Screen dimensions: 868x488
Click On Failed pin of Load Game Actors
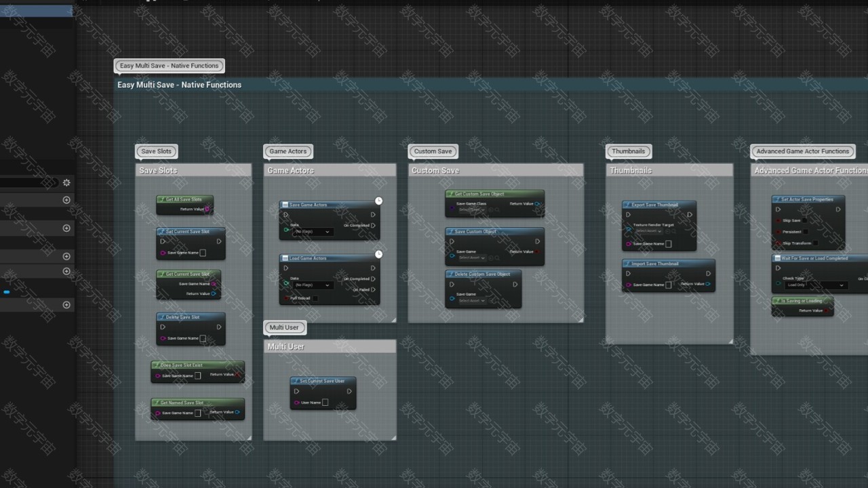tap(373, 289)
